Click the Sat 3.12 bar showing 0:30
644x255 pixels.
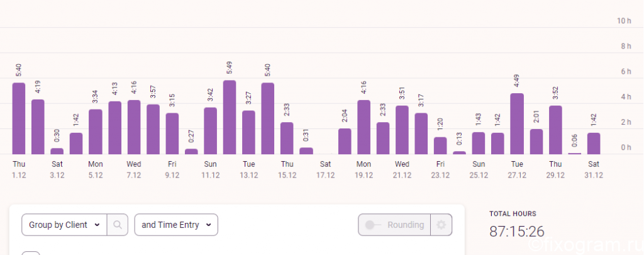point(57,151)
